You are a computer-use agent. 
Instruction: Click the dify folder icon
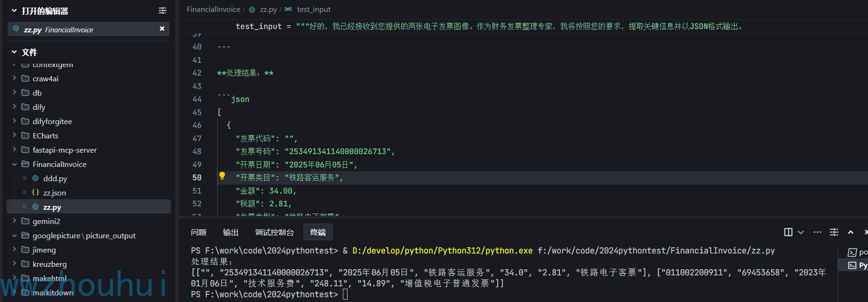tap(25, 107)
